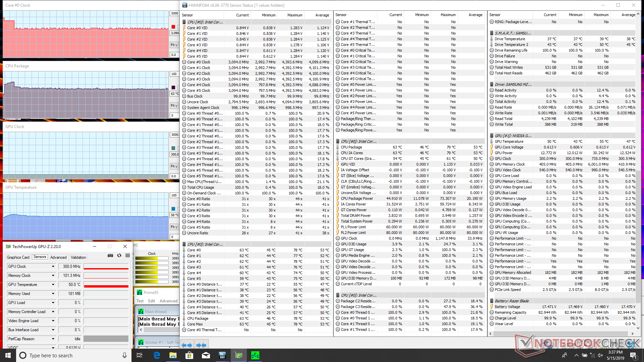
Task: Click red color swatch in Core #0 Clock graph
Action: coord(173,27)
